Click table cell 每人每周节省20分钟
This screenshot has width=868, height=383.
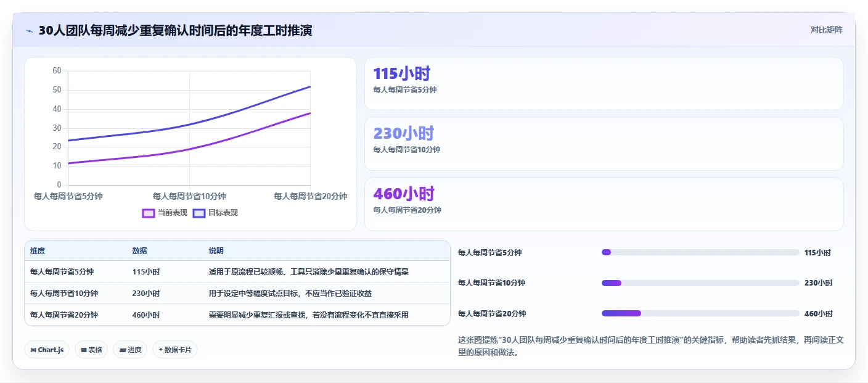[64, 315]
